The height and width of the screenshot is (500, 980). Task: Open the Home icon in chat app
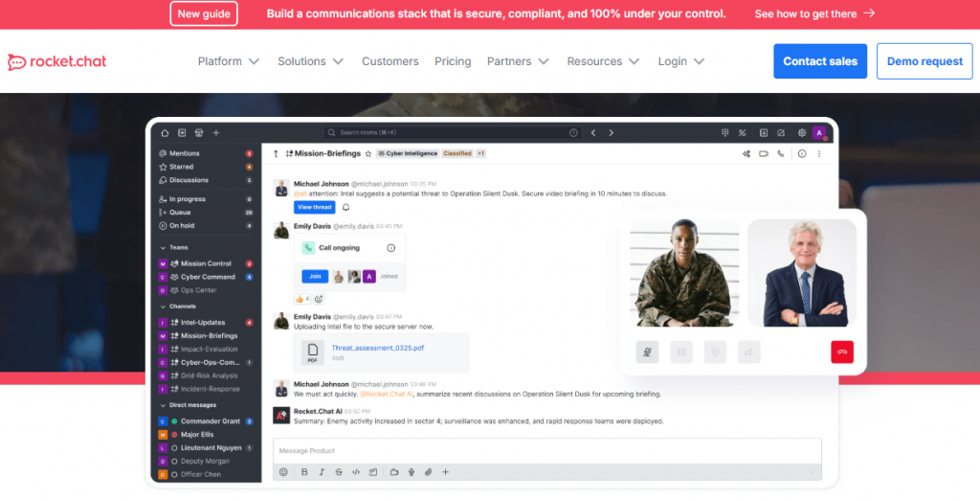point(165,133)
